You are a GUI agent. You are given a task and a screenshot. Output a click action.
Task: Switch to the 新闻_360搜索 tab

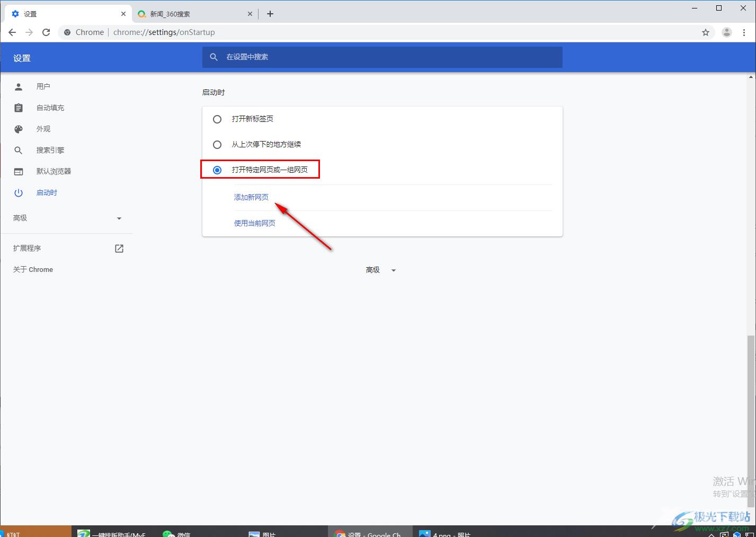195,14
